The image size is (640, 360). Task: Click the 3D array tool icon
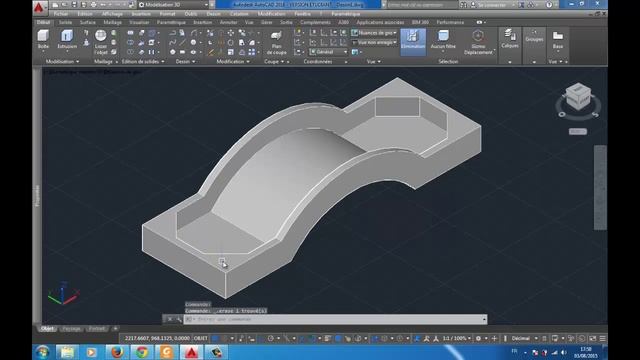point(252,52)
